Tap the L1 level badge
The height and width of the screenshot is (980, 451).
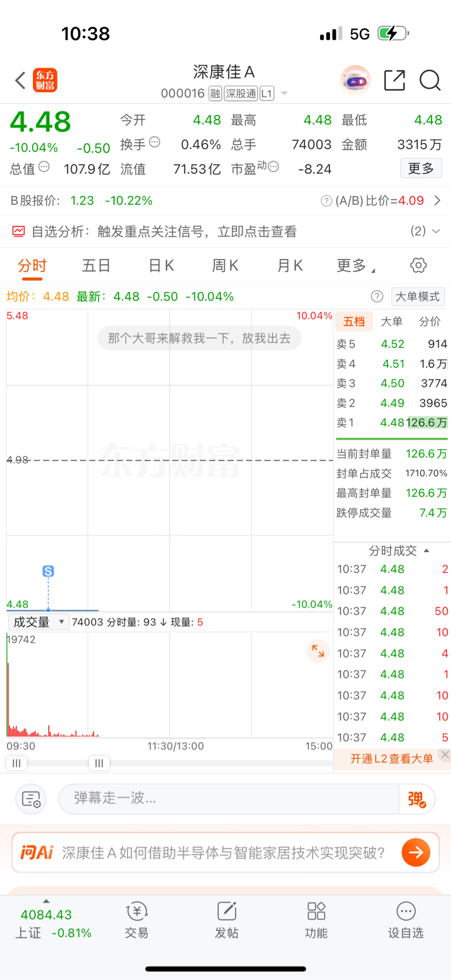267,93
